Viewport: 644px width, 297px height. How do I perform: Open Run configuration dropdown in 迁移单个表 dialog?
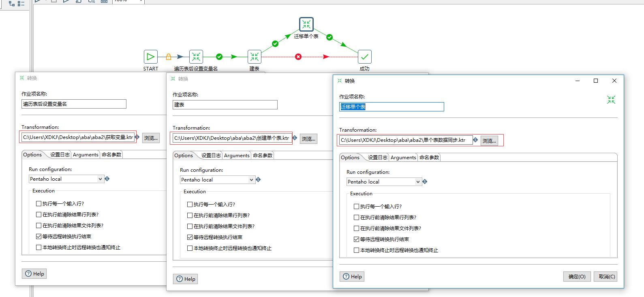(x=418, y=182)
